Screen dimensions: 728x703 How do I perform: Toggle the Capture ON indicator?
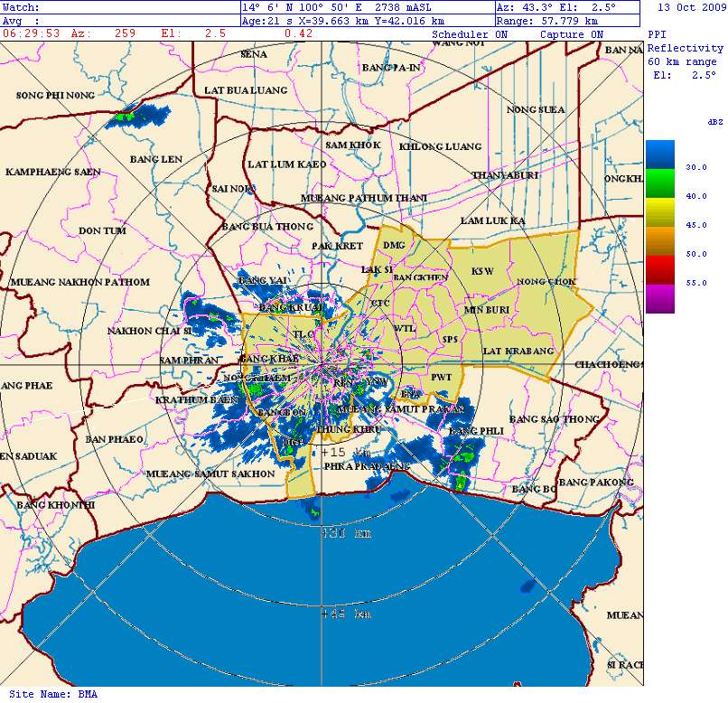[571, 34]
